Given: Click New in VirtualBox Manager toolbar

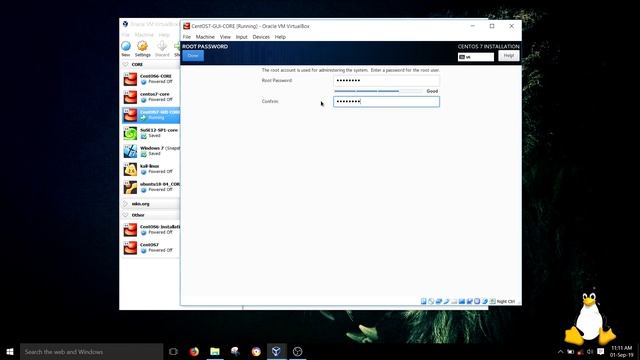Looking at the screenshot, I should coord(126,49).
